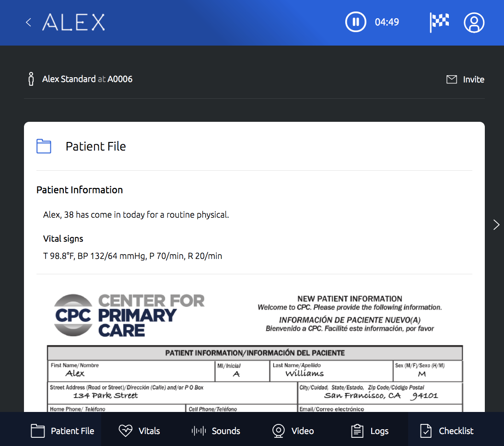Switch to the Patient File tab

(62, 431)
